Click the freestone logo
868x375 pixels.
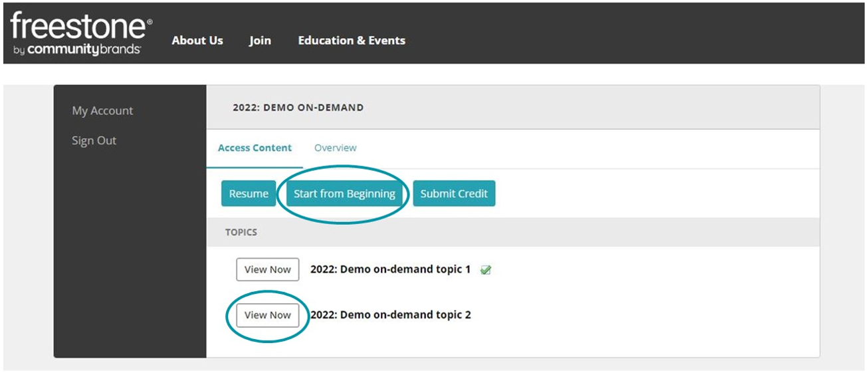click(x=81, y=33)
